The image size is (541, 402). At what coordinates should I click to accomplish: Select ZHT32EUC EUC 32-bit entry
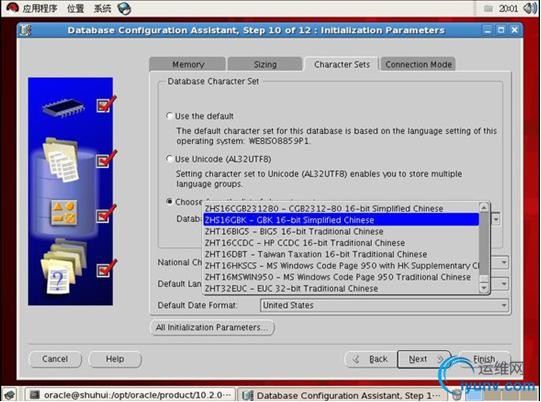click(341, 288)
